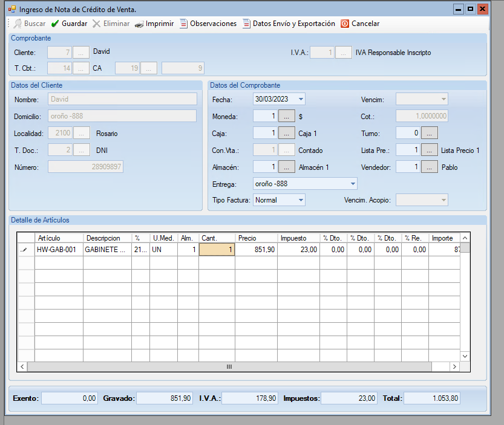
Task: Click the horizontal scrollbar thumb
Action: click(x=229, y=366)
